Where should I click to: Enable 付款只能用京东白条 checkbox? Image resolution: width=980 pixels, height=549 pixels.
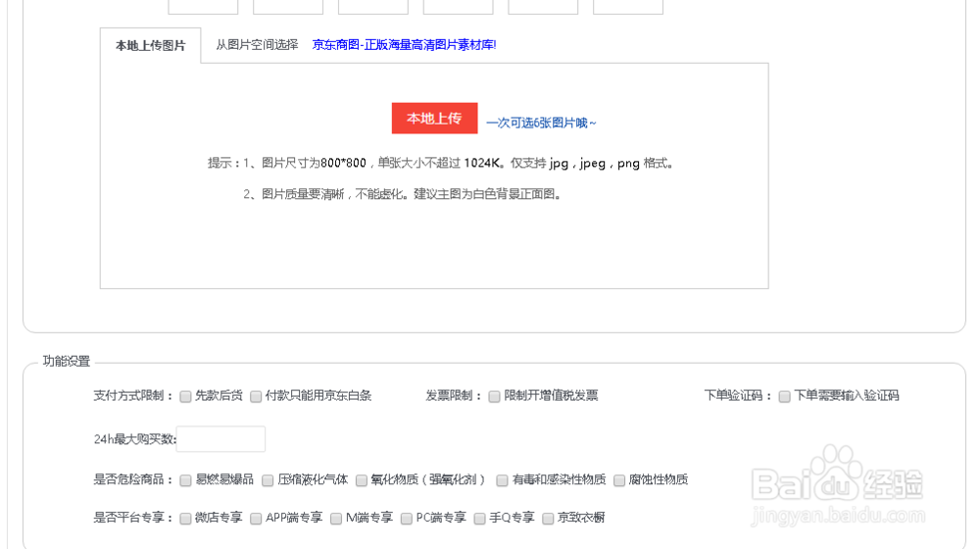pyautogui.click(x=256, y=396)
